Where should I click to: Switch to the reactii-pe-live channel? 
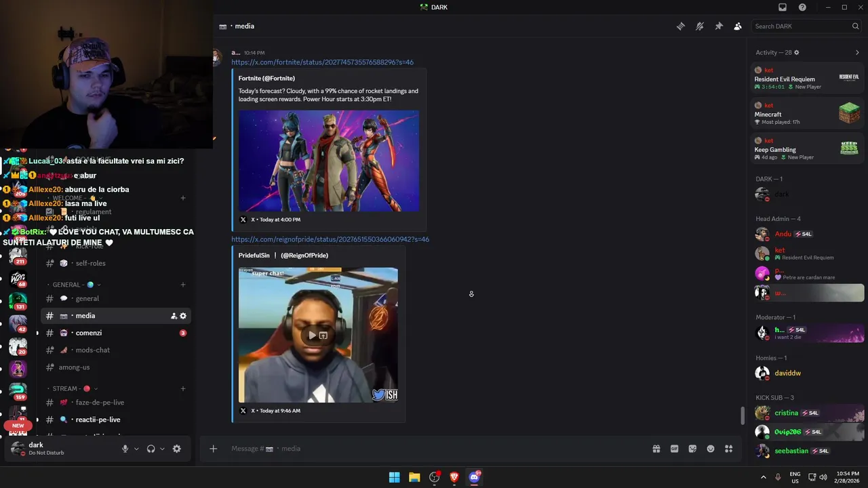(115, 420)
